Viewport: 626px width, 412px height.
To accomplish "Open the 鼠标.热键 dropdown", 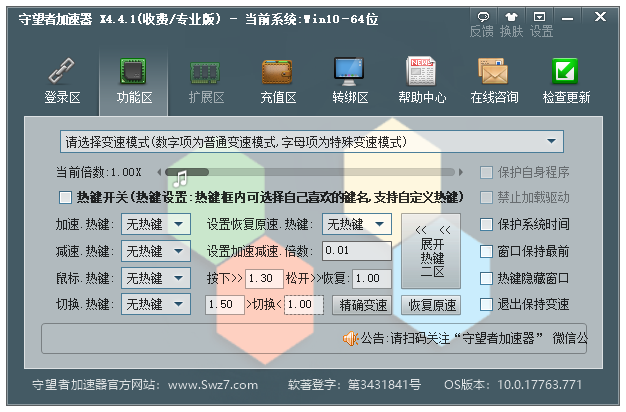I will coord(156,278).
